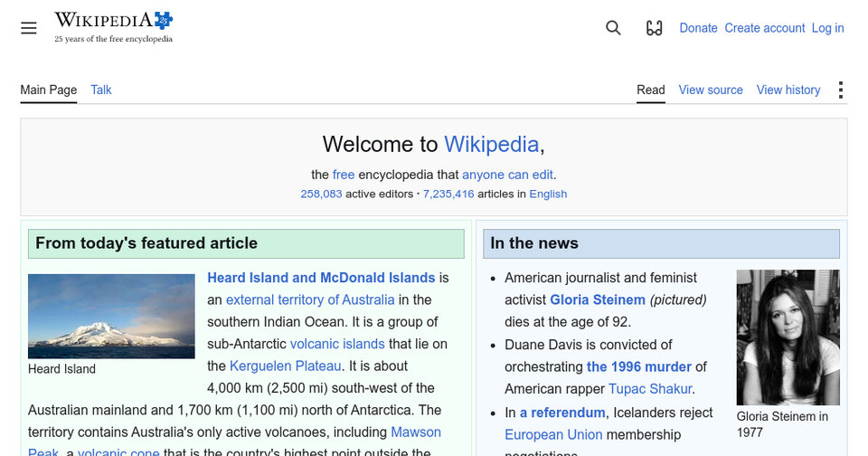Click the 'Gloria Steinem in 1977' caption
The height and width of the screenshot is (456, 868).
coord(782,424)
